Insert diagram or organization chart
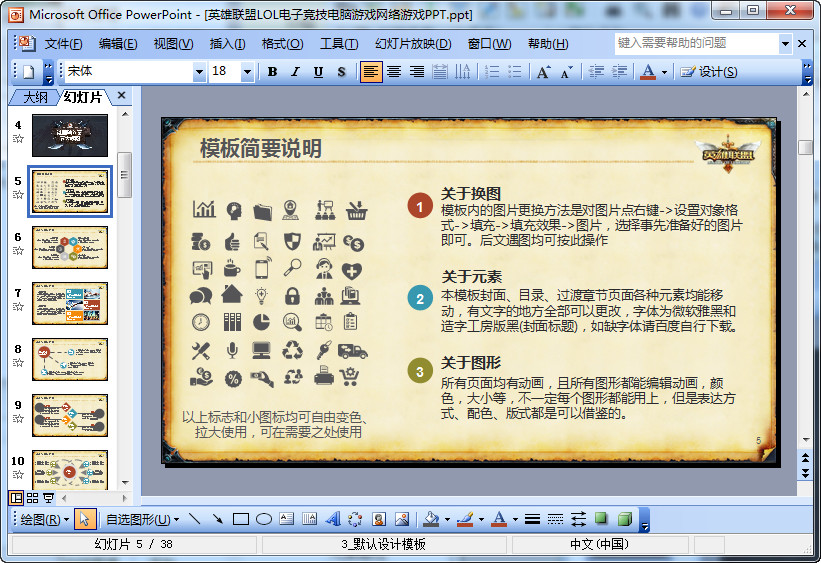The image size is (821, 563). click(x=356, y=520)
